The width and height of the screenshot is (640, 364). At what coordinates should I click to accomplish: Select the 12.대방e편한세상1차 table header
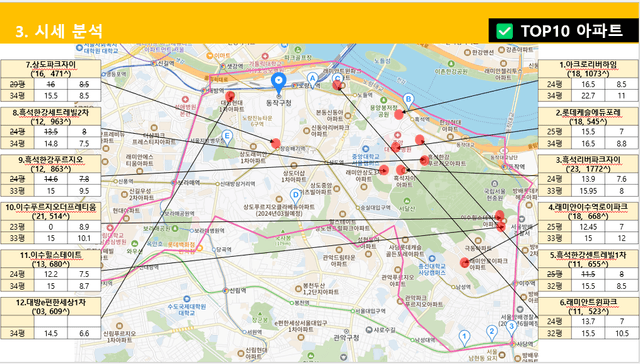(51, 307)
